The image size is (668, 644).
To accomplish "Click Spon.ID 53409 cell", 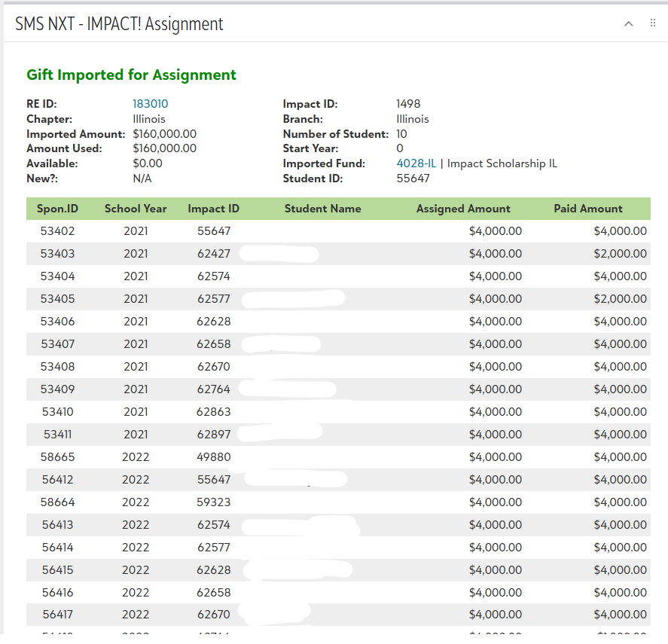I will [x=57, y=389].
